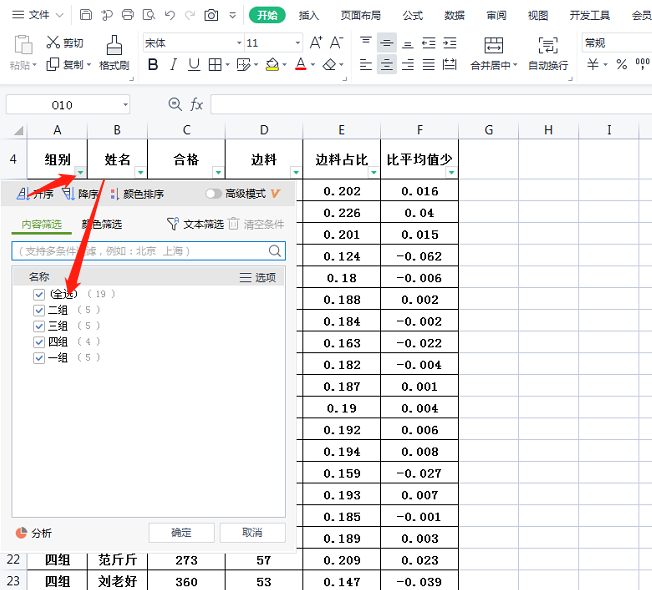Switch to the 页面布局 ribbon tab
Viewport: 652px width, 590px height.
pyautogui.click(x=361, y=15)
